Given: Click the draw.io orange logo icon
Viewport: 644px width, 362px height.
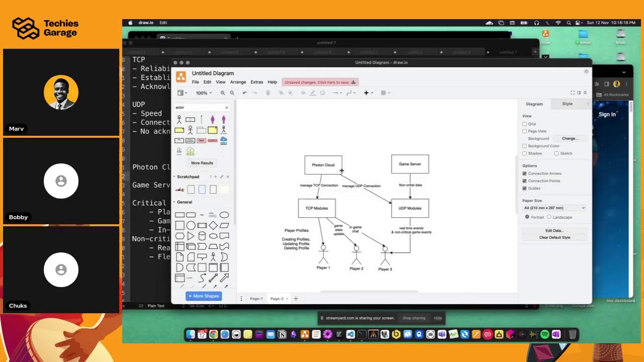Looking at the screenshot, I should click(181, 76).
